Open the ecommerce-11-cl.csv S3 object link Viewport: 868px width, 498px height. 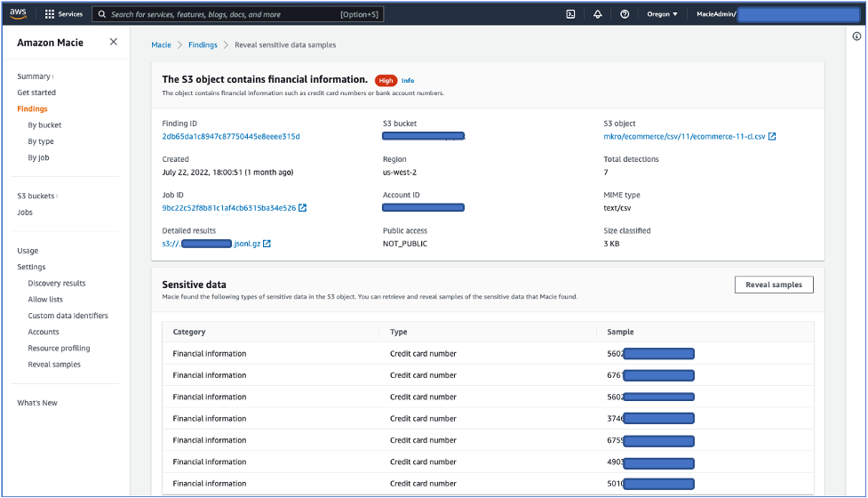(684, 136)
